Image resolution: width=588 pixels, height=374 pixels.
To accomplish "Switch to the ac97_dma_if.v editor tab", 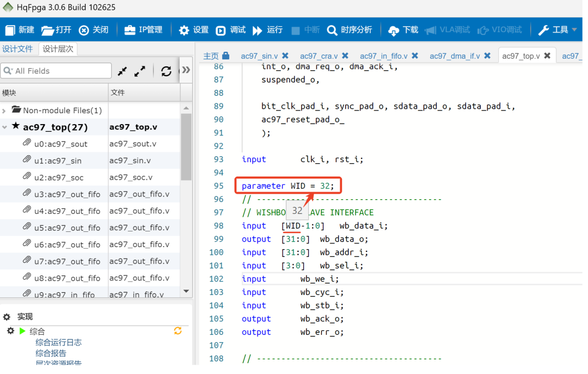I will click(x=455, y=56).
